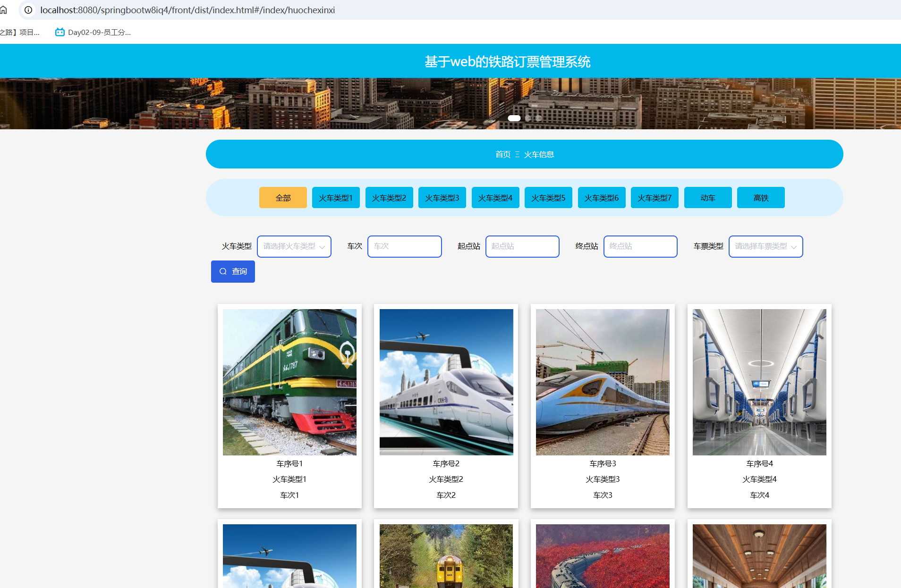The height and width of the screenshot is (588, 901).
Task: Click the 车序号2 label
Action: coord(446,463)
